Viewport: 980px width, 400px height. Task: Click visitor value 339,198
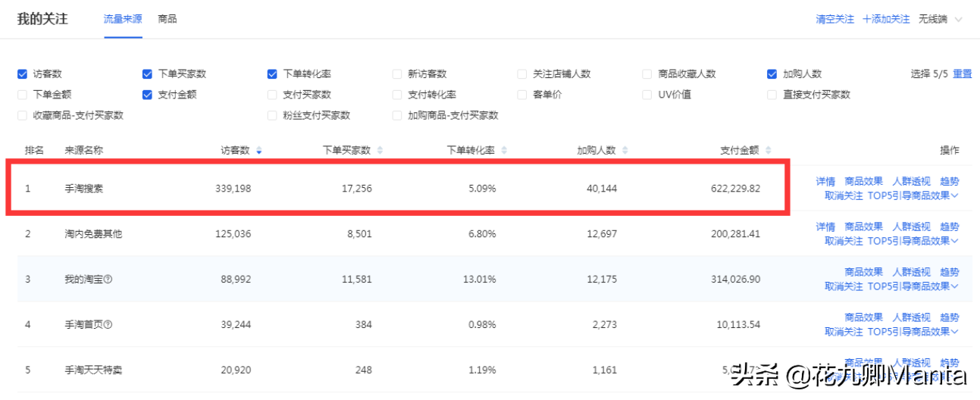(232, 188)
